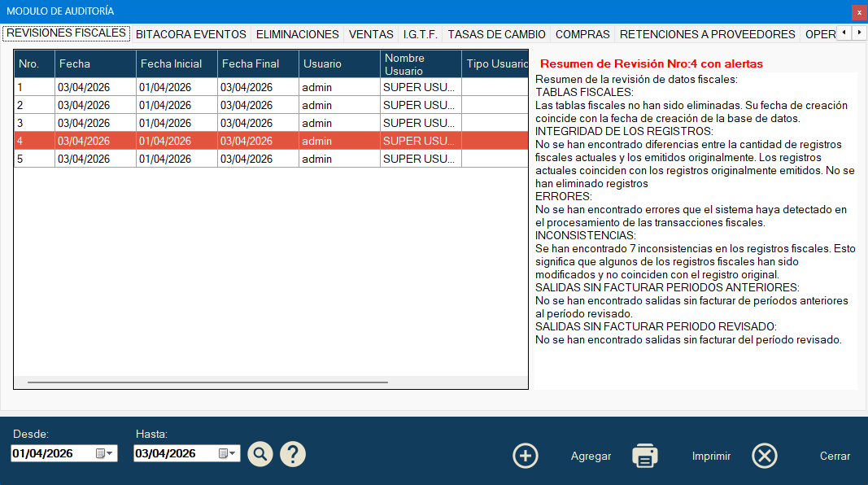This screenshot has height=485, width=868.
Task: Switch to the BITACORA EVENTOS tab
Action: 191,34
